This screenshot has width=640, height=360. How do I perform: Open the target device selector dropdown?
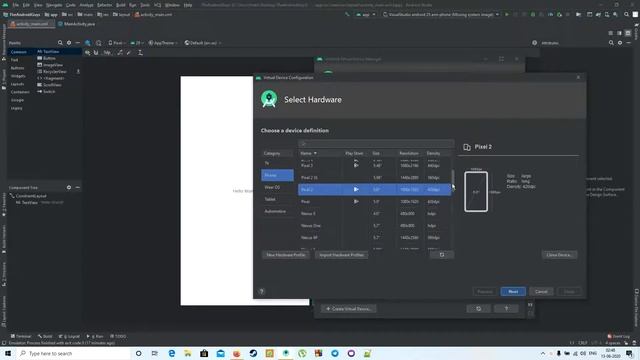441,15
